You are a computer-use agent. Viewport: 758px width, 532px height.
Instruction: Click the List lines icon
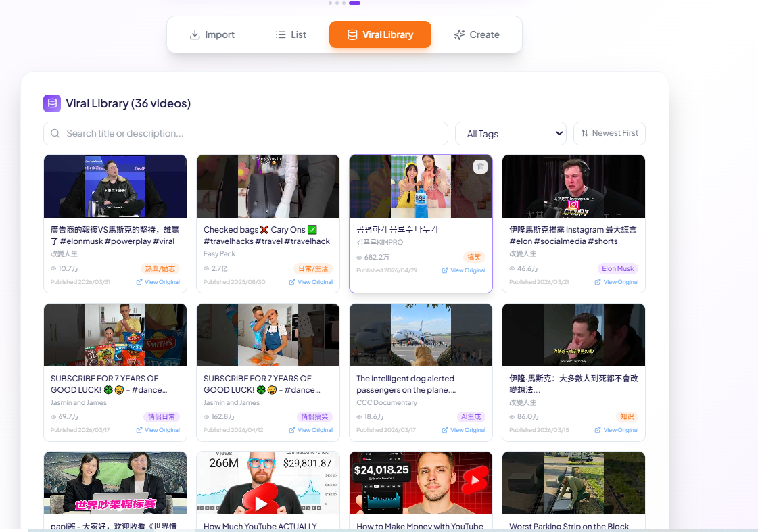[281, 34]
